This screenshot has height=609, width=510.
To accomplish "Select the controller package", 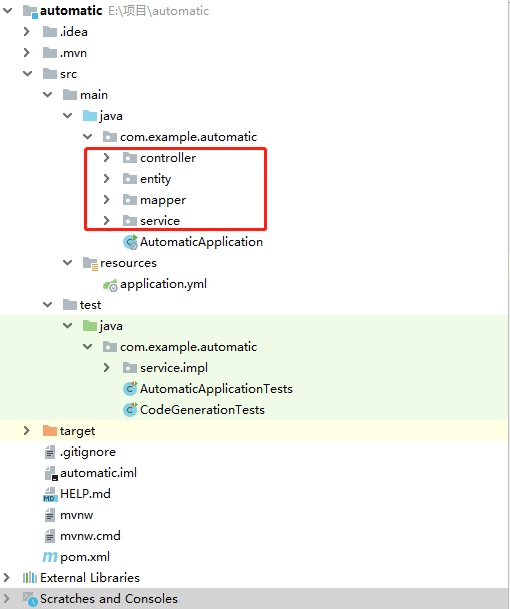I will tap(168, 158).
